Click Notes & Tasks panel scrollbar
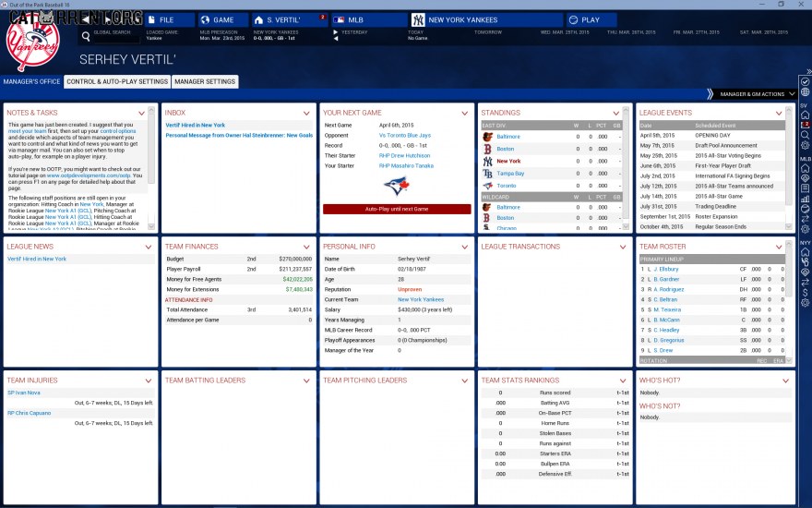The height and width of the screenshot is (508, 812). [x=151, y=168]
